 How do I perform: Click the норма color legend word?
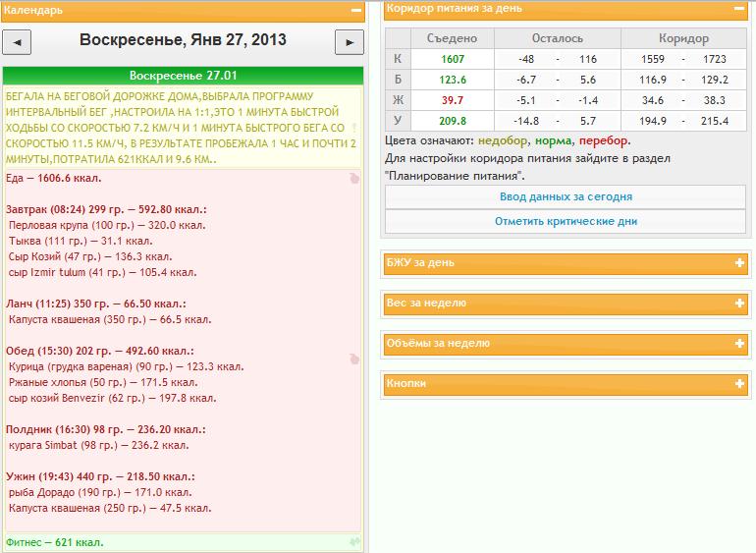pos(553,140)
